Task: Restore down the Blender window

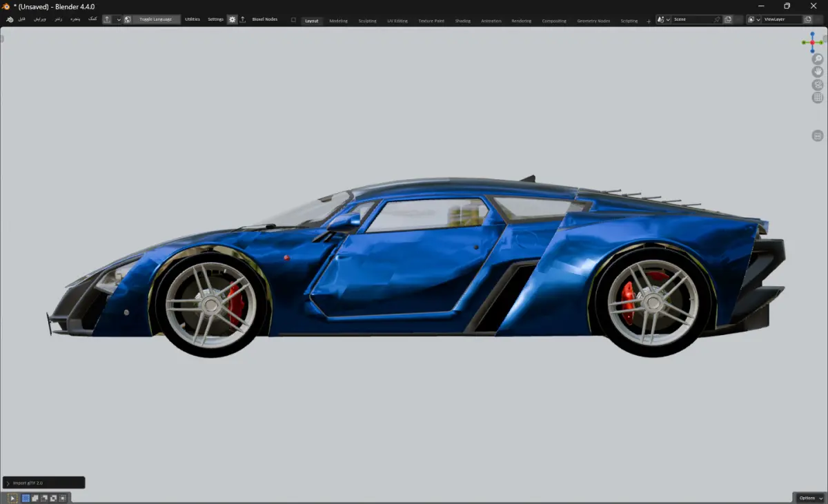Action: point(787,6)
